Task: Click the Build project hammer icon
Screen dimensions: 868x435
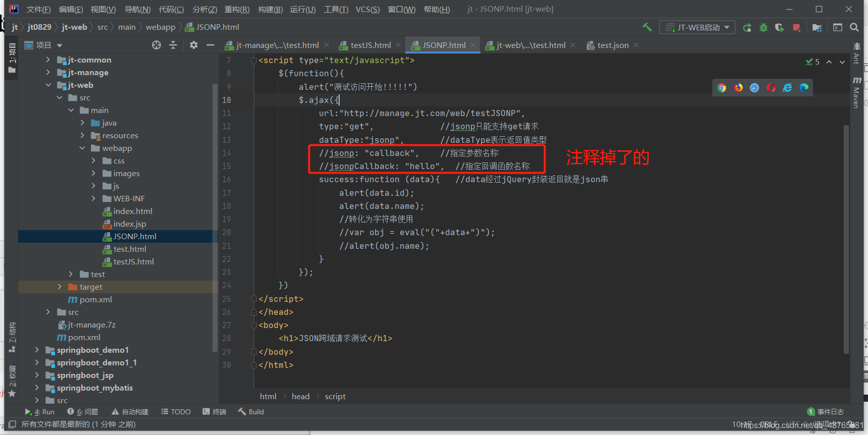Action: (x=647, y=27)
